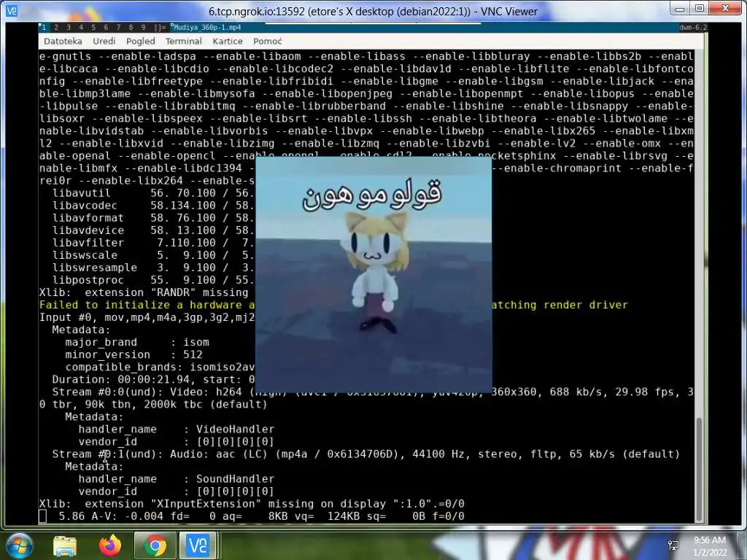Click the 'libavformat' version line

point(153,217)
